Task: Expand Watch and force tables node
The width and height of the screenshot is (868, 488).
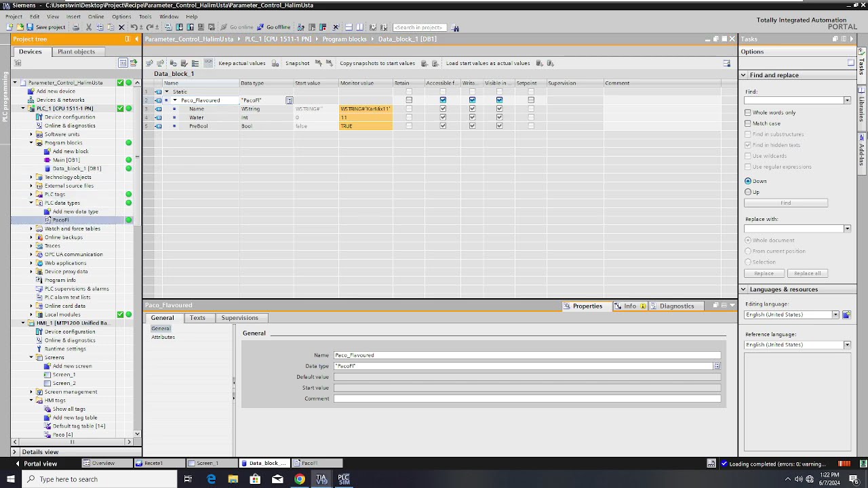Action: pyautogui.click(x=31, y=228)
